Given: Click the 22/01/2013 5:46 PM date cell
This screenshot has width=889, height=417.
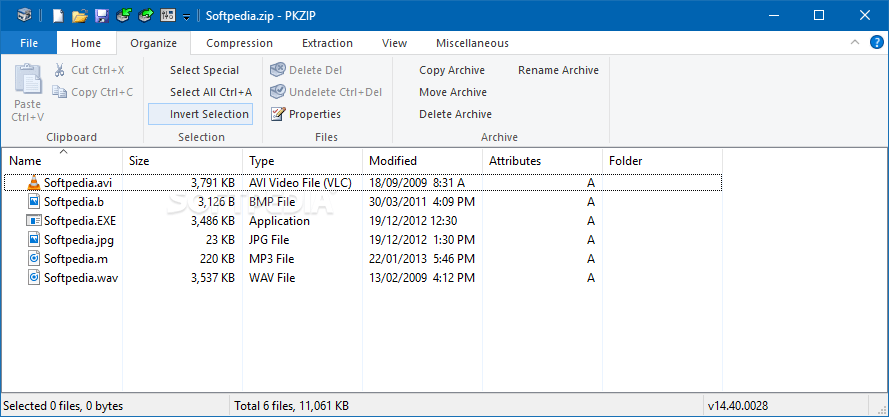Looking at the screenshot, I should (422, 259).
